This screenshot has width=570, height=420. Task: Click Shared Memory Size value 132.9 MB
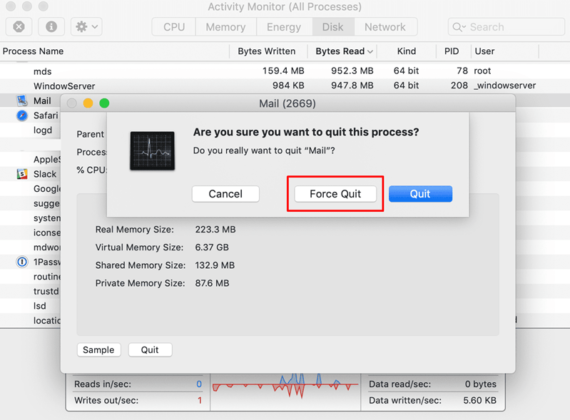[215, 265]
